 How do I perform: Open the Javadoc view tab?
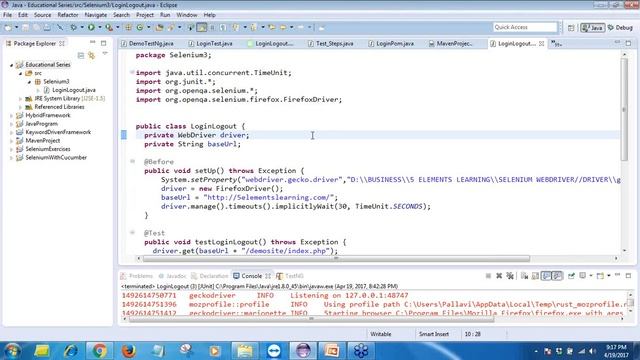coord(172,276)
